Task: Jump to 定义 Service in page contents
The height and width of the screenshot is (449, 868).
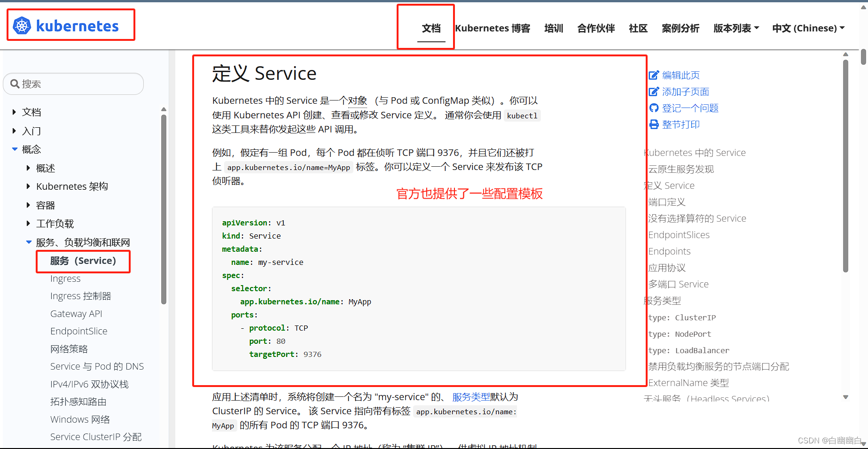Action: pos(669,186)
